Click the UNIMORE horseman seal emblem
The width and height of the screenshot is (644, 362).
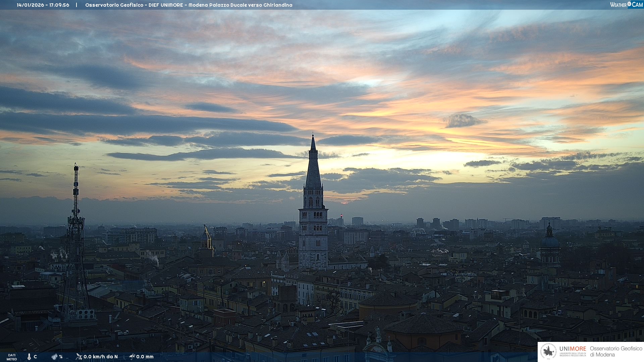click(549, 352)
